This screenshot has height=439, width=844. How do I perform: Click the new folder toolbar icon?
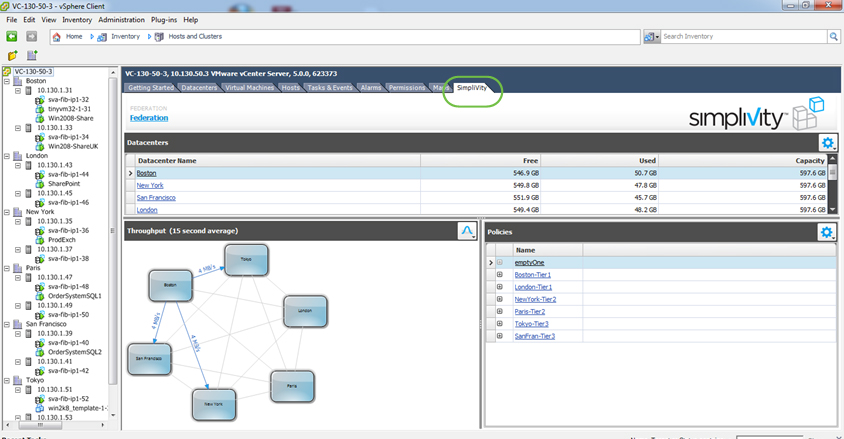(x=13, y=56)
